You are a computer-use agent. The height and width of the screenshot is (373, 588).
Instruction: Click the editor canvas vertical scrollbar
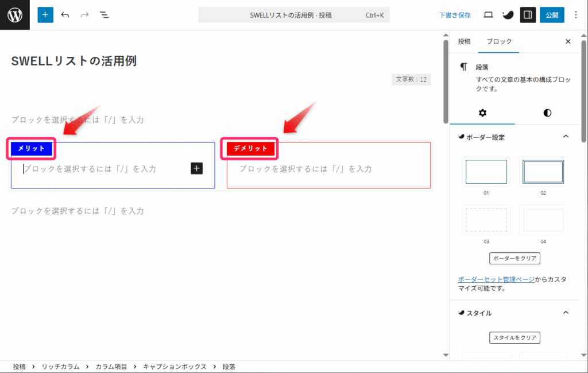(446, 82)
